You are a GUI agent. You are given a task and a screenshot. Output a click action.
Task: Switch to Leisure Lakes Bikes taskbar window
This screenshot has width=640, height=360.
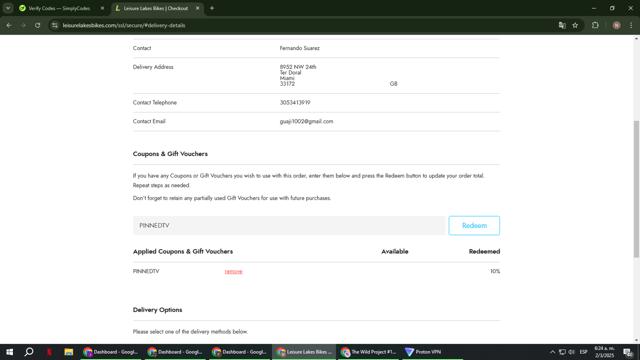tap(304, 352)
